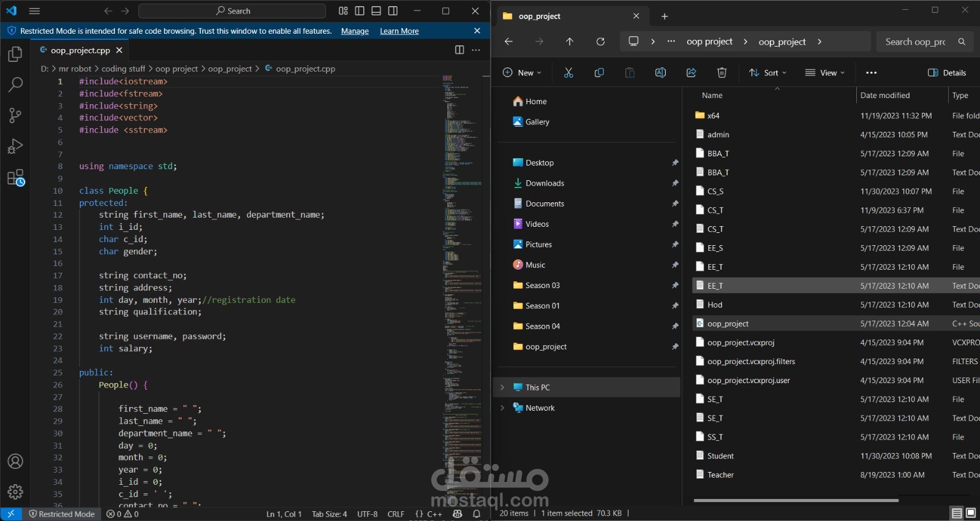Click the horizontal scrollbar in Explorer file list

[x=796, y=500]
